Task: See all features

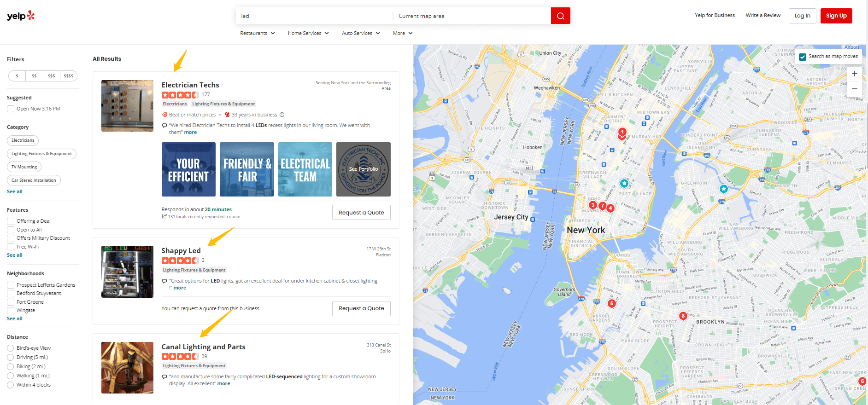Action: click(15, 255)
